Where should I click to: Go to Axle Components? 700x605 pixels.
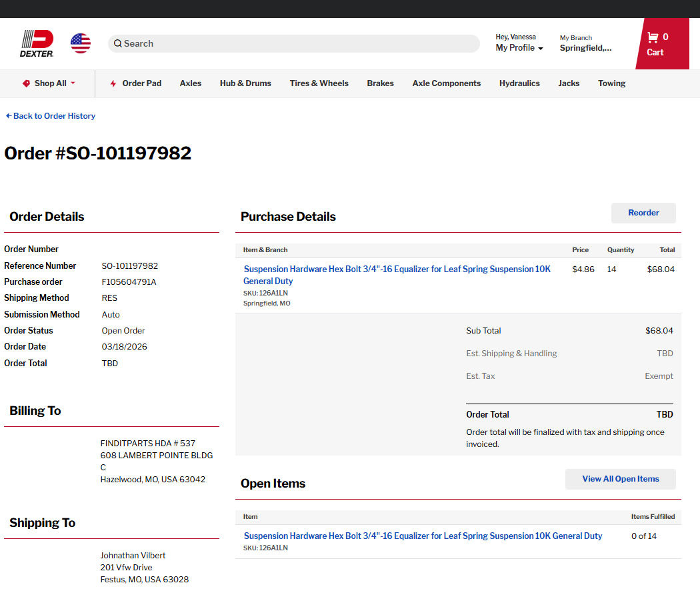pos(447,83)
